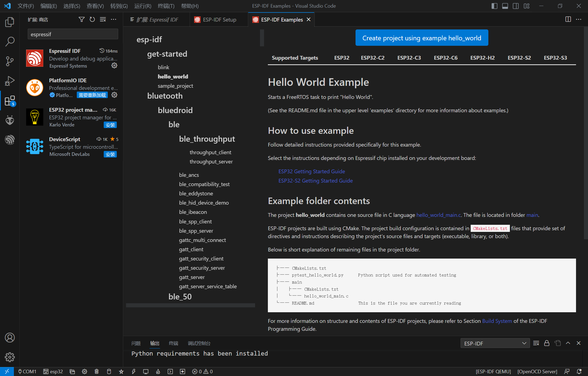Expand the bluetooth examples tree item
Viewport: 588px width, 376px height.
(x=165, y=95)
